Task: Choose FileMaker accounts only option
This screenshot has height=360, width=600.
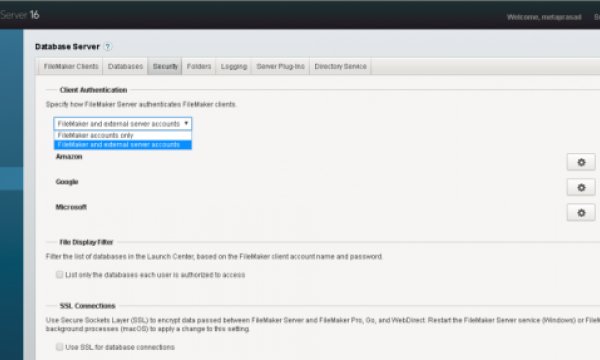Action: (x=123, y=135)
